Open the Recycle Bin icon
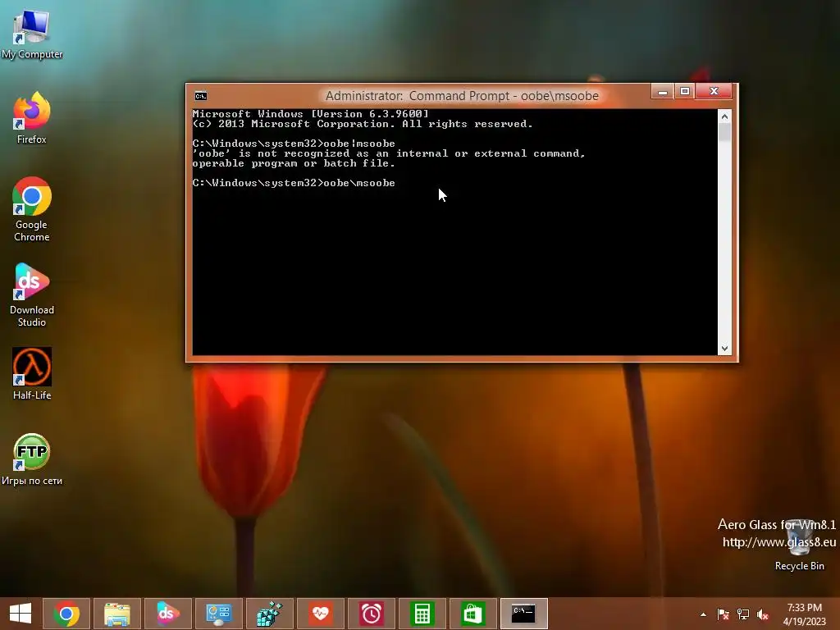 tap(799, 546)
